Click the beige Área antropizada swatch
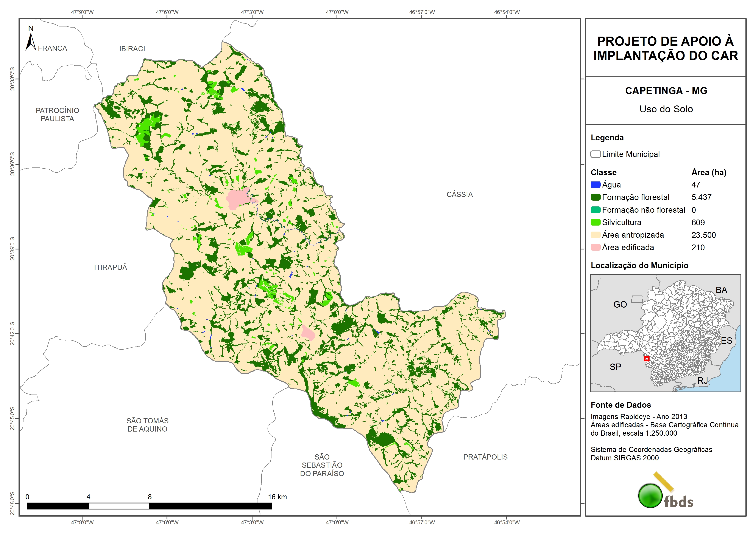 pos(595,235)
